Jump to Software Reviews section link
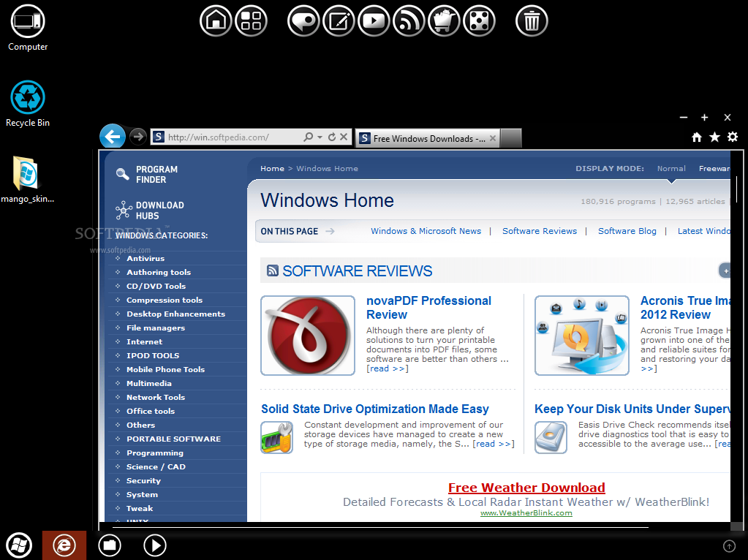 coord(540,231)
